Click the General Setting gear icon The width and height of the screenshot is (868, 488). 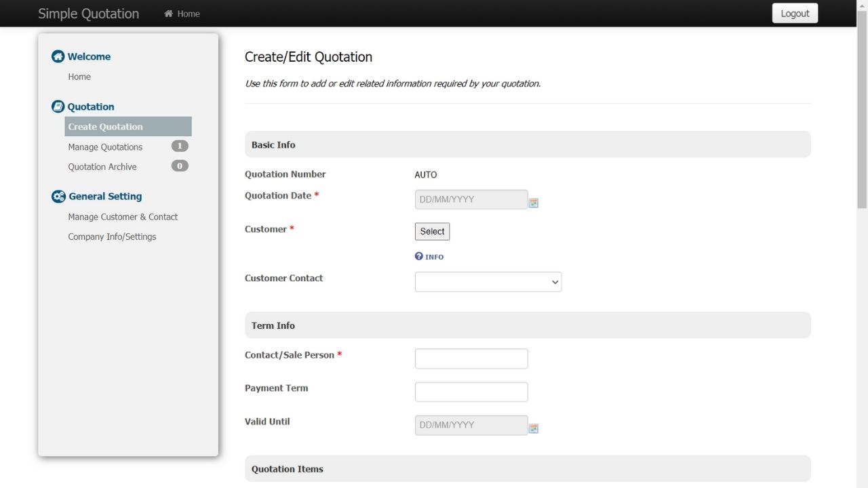58,197
